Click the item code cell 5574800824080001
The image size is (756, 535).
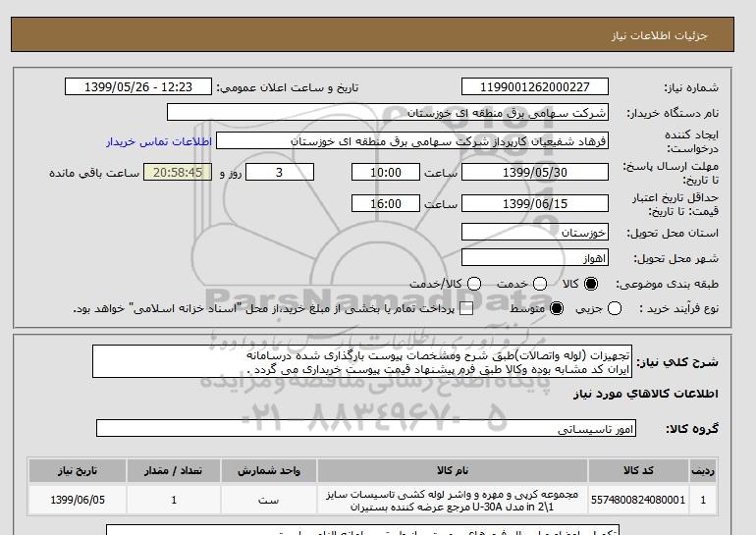[x=638, y=501]
